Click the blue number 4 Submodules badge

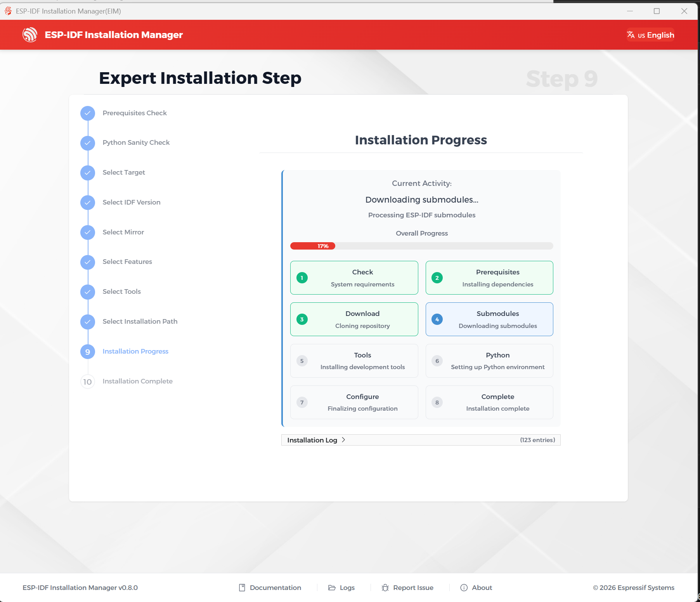[437, 319]
